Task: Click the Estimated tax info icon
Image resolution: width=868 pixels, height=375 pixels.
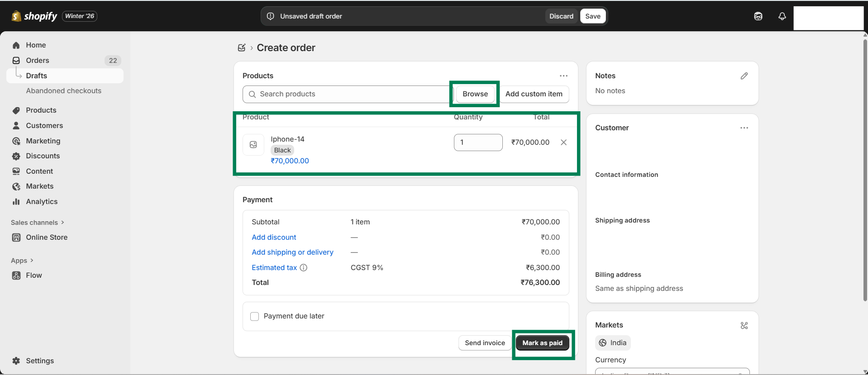Action: tap(304, 268)
